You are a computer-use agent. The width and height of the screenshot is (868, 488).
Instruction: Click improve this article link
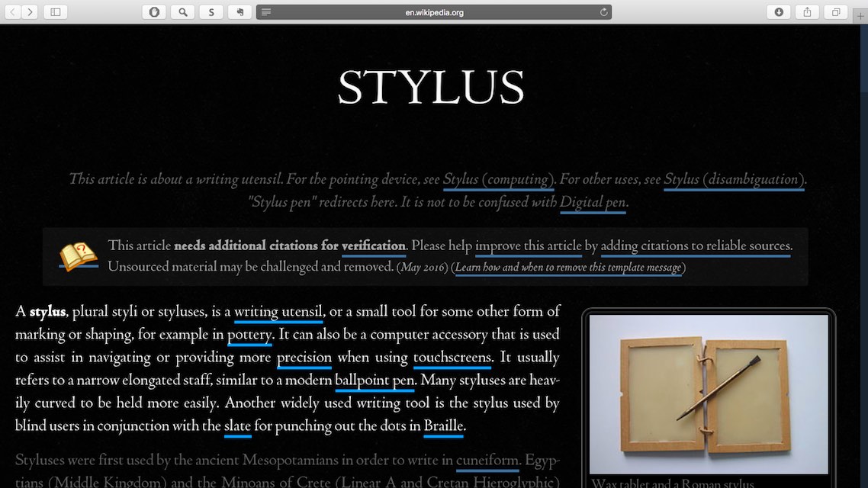pos(528,246)
